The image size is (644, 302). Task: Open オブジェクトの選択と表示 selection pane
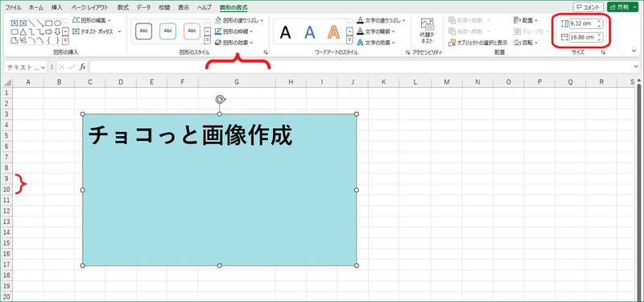(478, 43)
